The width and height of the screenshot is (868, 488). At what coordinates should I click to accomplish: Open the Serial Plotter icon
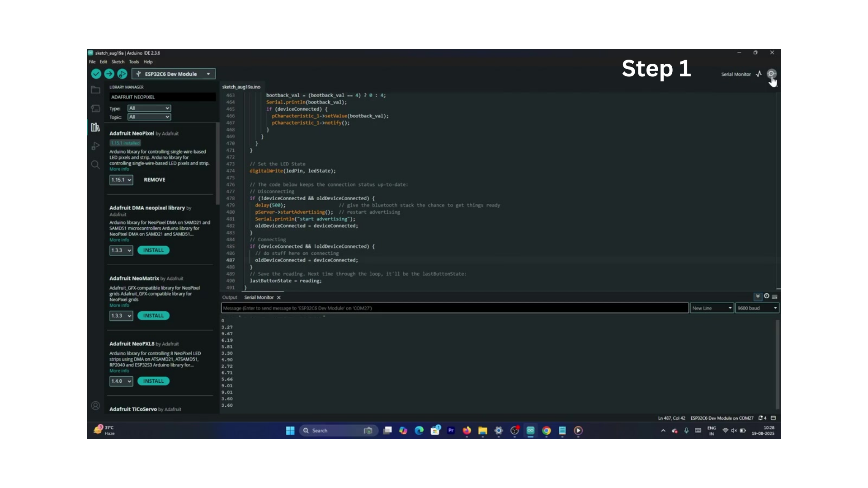click(759, 74)
